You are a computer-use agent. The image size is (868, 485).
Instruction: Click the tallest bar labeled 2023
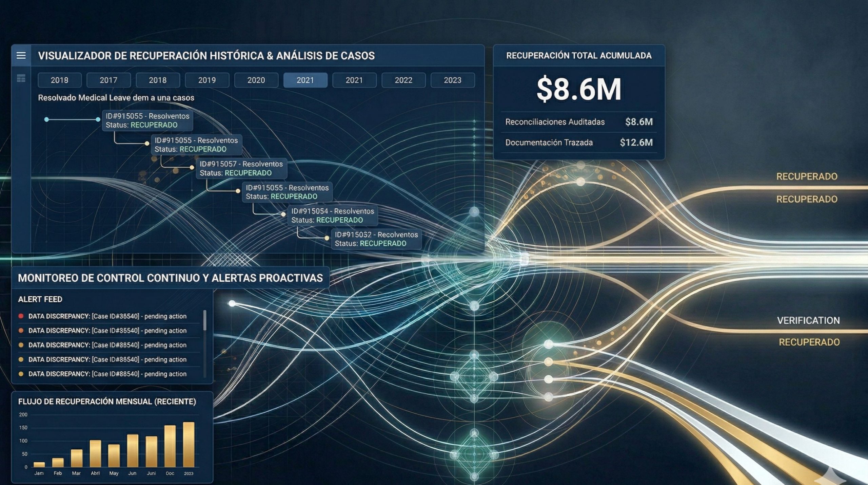pyautogui.click(x=189, y=444)
